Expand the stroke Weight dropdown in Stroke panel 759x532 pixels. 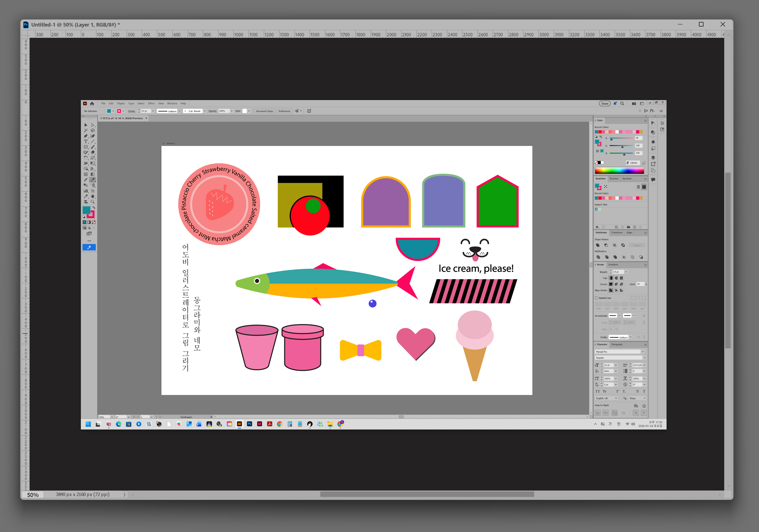(626, 272)
